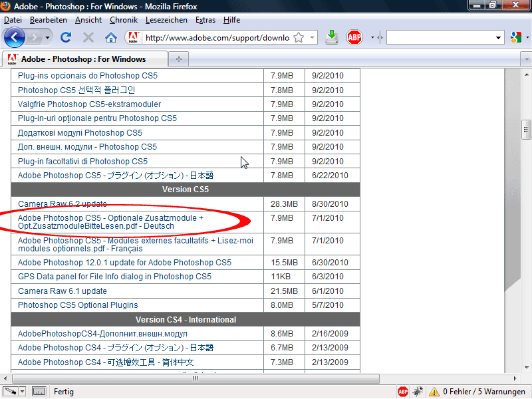Open Camera Raw 6.1 update link

62,291
